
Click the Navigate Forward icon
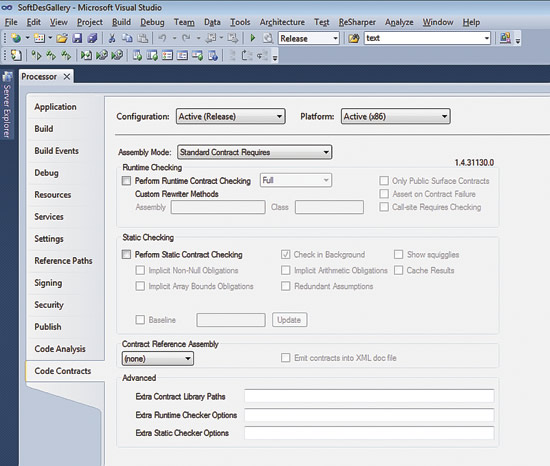[x=232, y=38]
